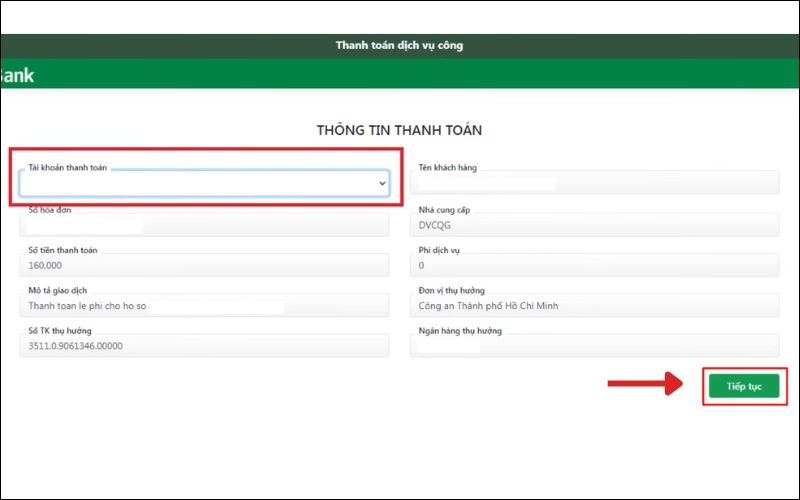Click the Nhà cung cấp field showing DVCQG
The height and width of the screenshot is (500, 800).
[x=594, y=225]
